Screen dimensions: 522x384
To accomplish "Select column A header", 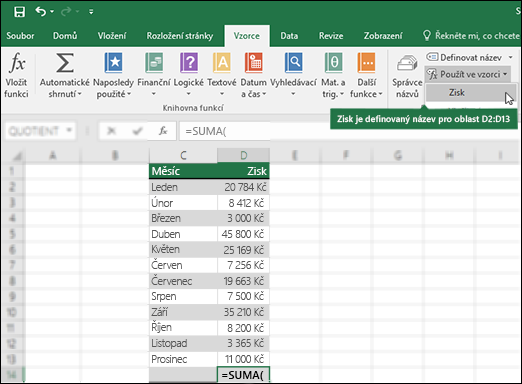I will tap(53, 155).
